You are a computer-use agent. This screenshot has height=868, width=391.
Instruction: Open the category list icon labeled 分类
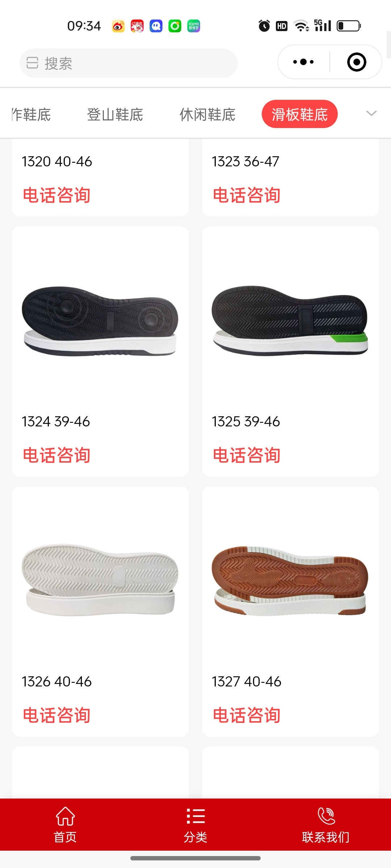(x=195, y=816)
